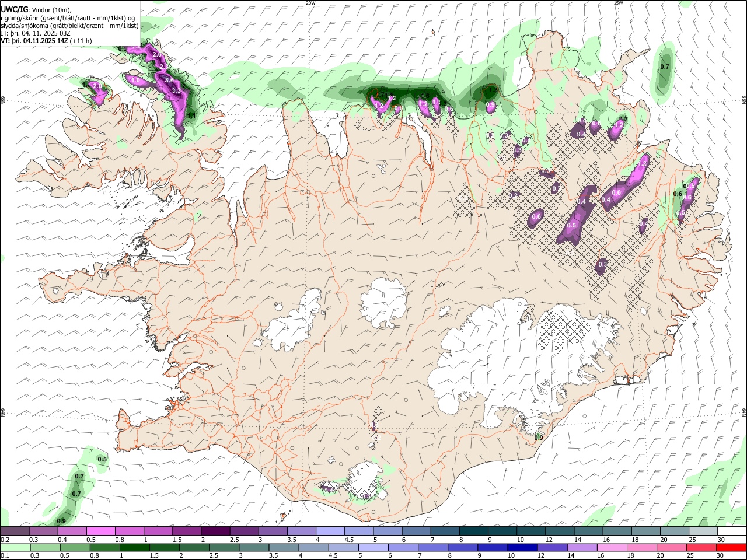
Task: Click the '0.9' value on the southeast coast
Action: coord(539,437)
